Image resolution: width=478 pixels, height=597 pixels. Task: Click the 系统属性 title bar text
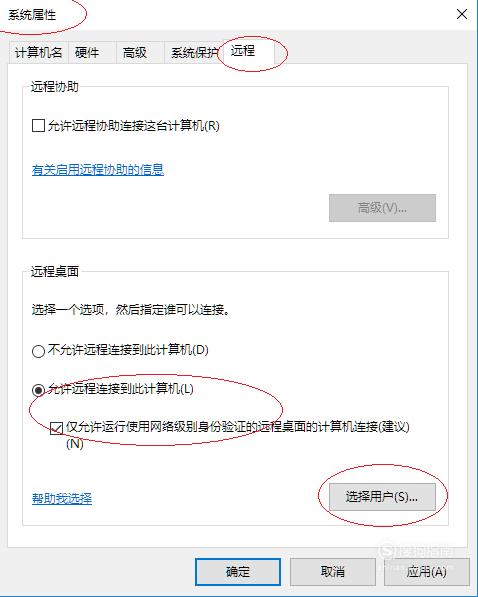(x=32, y=15)
